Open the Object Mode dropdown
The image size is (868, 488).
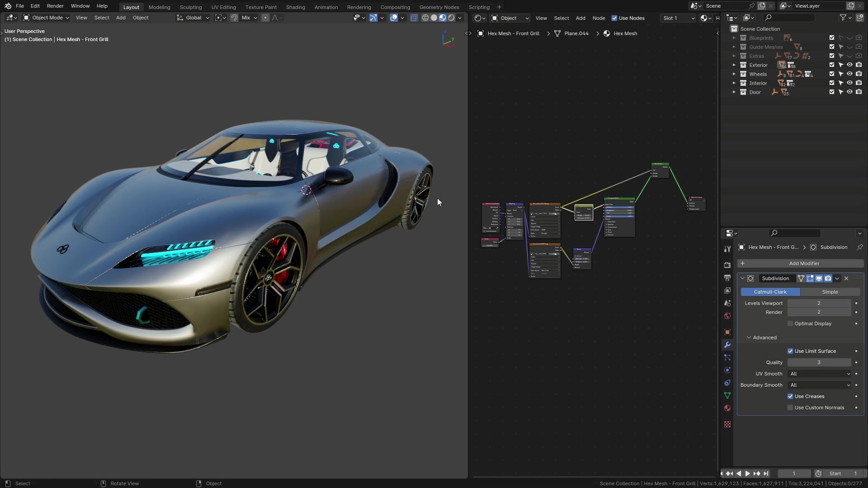coord(46,18)
